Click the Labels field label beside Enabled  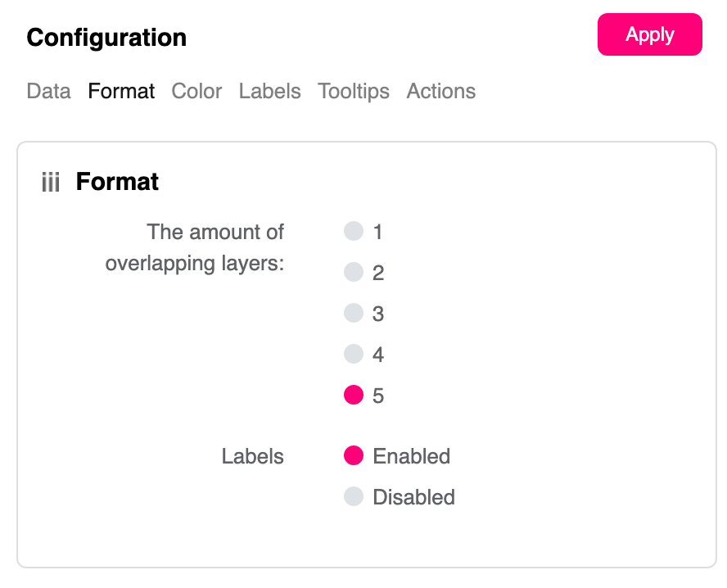coord(252,456)
